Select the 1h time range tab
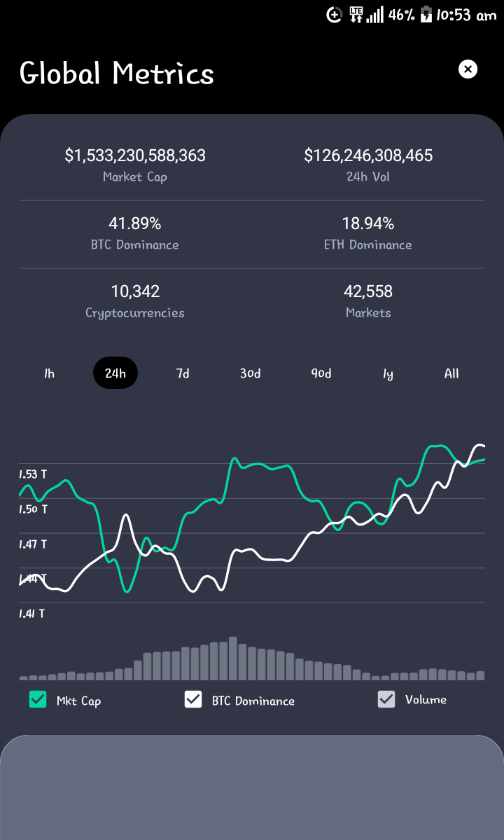The height and width of the screenshot is (840, 504). point(49,373)
